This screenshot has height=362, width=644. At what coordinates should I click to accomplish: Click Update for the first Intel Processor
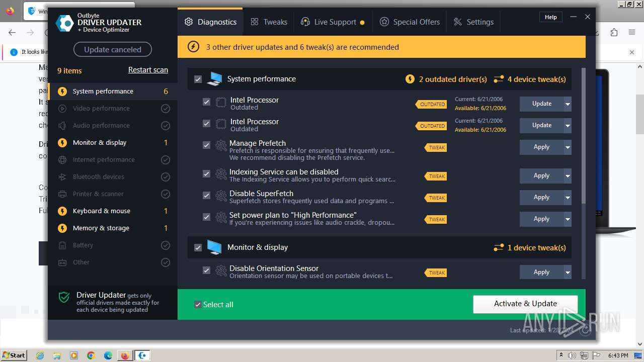pyautogui.click(x=542, y=104)
